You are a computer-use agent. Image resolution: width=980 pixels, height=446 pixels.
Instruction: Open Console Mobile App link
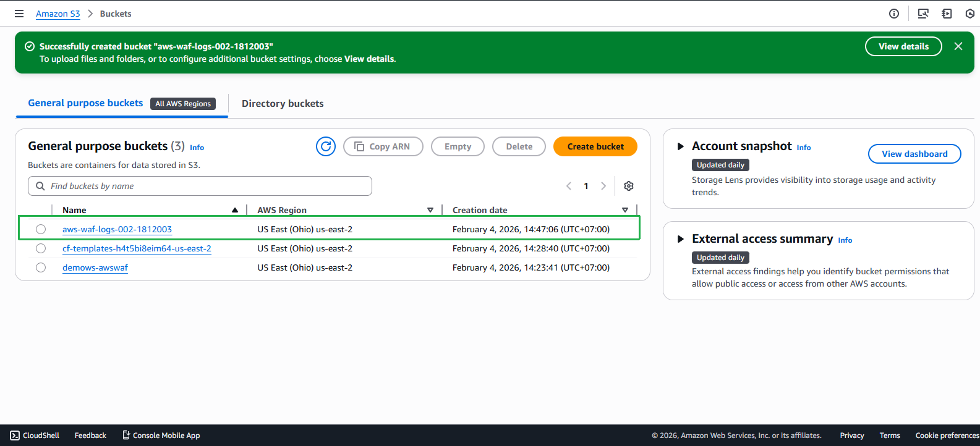(161, 435)
